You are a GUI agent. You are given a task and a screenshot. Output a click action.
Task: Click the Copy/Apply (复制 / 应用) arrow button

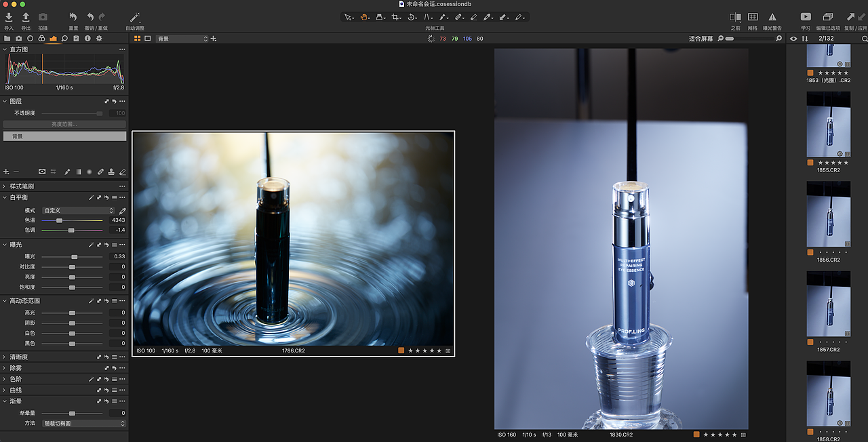pos(850,17)
